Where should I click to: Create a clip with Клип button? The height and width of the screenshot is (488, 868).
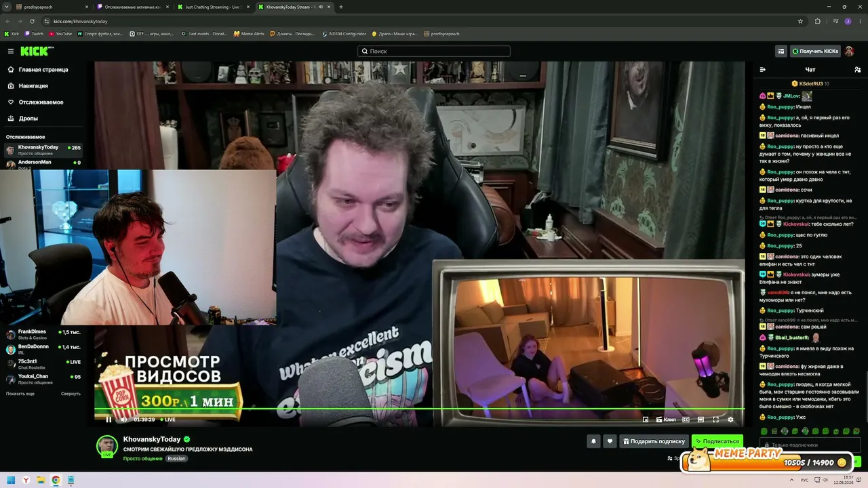pyautogui.click(x=666, y=420)
